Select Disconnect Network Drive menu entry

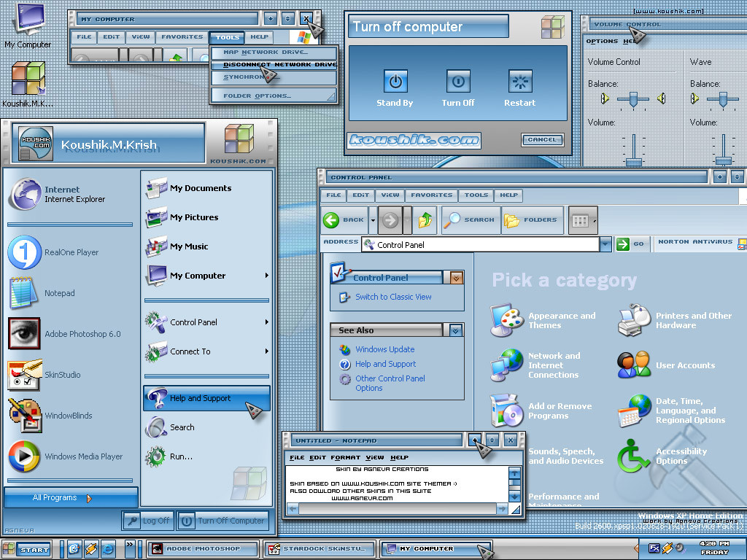coord(274,64)
